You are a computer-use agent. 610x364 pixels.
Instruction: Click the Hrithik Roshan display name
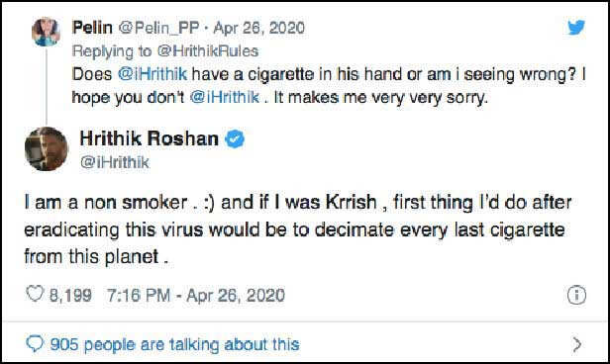(x=149, y=138)
